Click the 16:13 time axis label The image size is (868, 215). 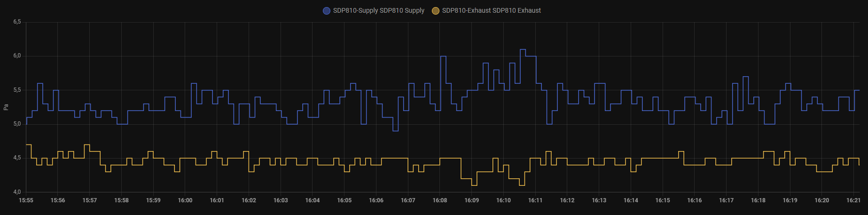click(599, 200)
